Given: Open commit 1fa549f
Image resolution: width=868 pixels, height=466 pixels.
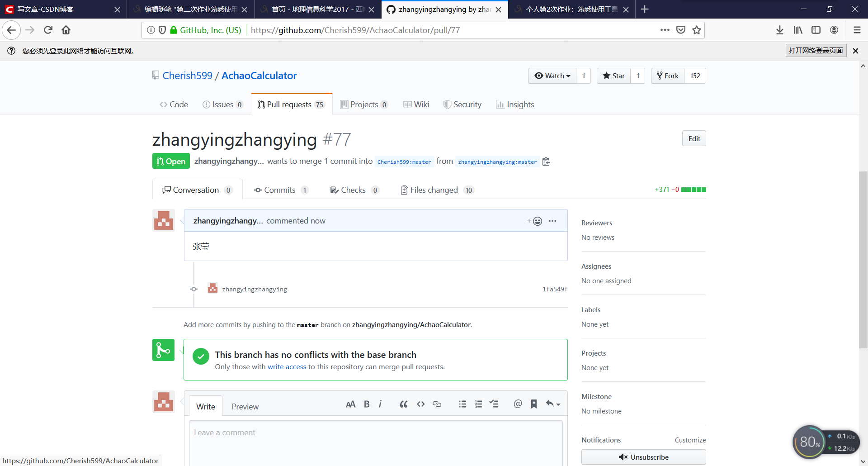Looking at the screenshot, I should click(x=555, y=289).
